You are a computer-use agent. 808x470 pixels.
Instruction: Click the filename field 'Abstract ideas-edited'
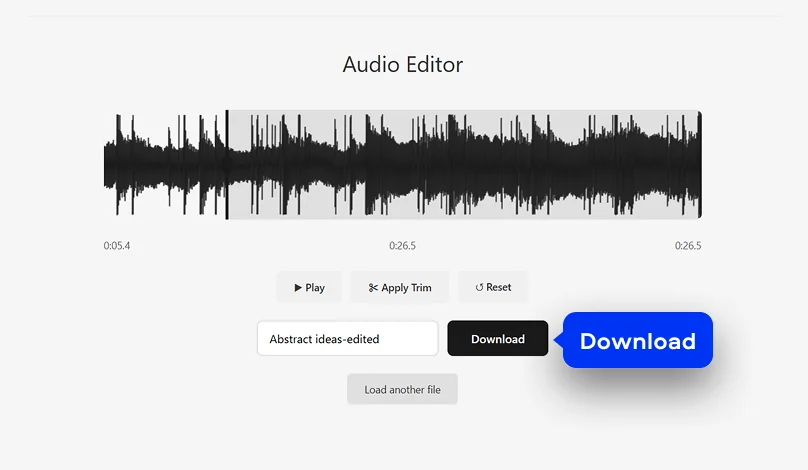[348, 339]
